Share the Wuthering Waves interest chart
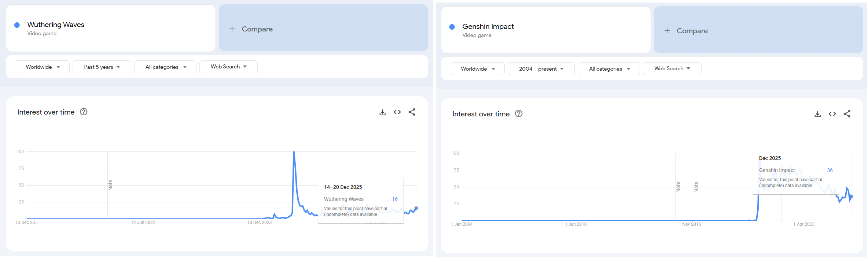The image size is (868, 258). [412, 112]
